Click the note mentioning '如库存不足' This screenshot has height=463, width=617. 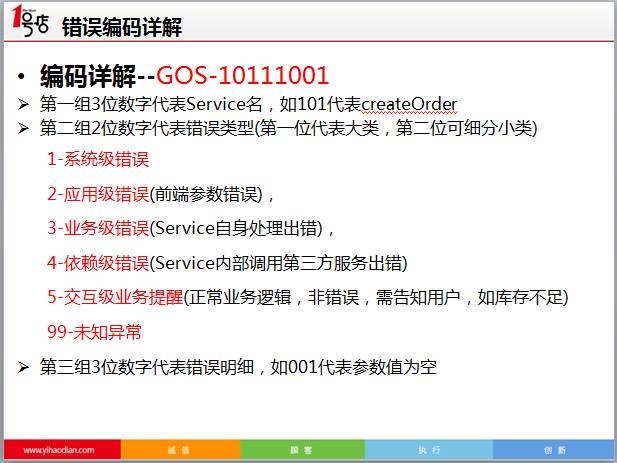tap(376, 297)
